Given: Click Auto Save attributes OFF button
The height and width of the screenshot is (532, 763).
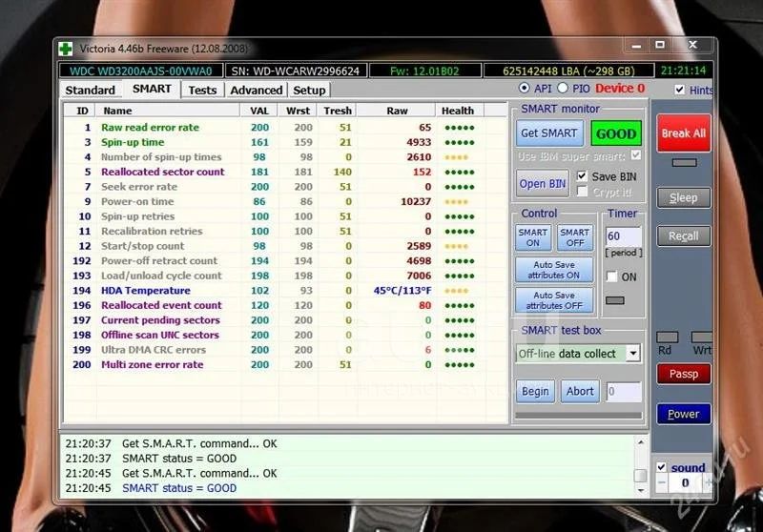Looking at the screenshot, I should [554, 300].
